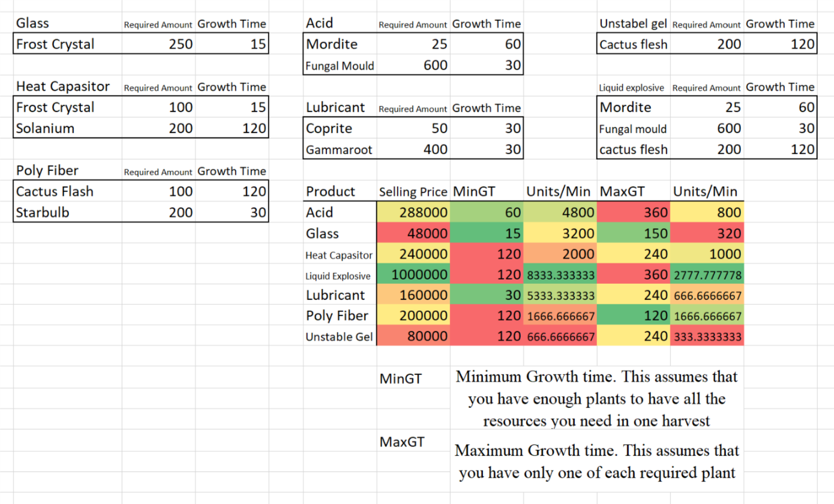834x504 pixels.
Task: Select the Maximum Growth time description text
Action: (x=597, y=461)
